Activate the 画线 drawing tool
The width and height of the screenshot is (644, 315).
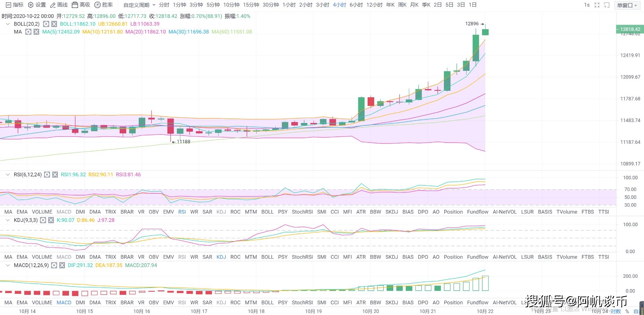click(x=59, y=5)
